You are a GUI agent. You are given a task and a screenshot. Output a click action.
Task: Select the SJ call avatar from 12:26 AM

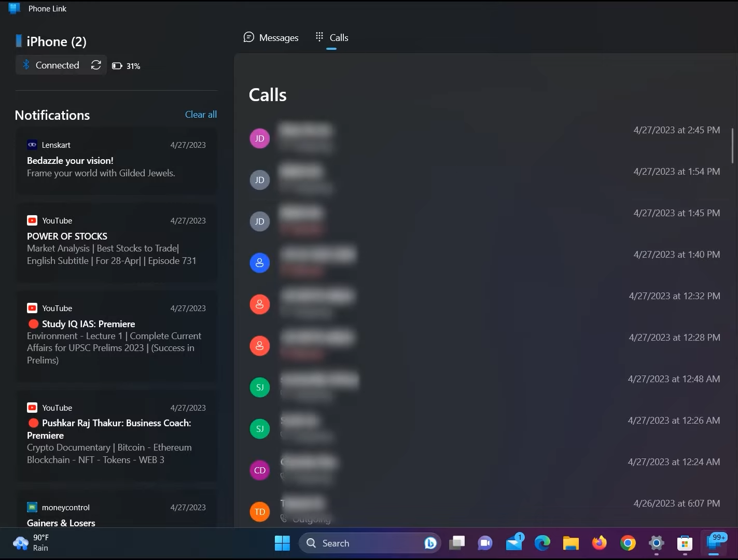point(260,429)
